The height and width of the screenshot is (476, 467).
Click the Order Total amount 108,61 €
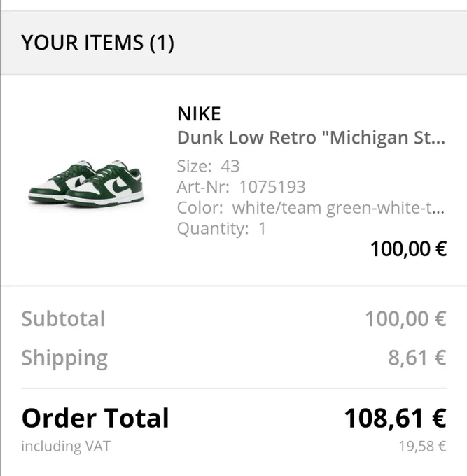[x=396, y=419]
